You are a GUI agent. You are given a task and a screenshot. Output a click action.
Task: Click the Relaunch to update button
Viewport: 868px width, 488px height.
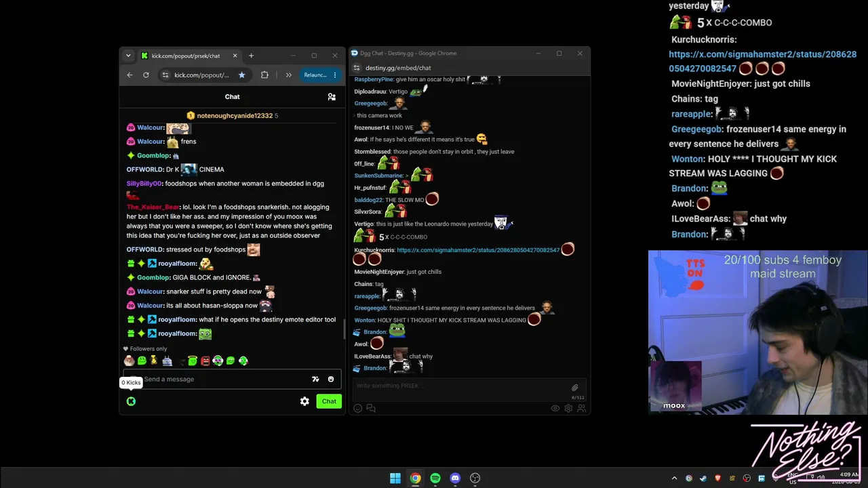(x=315, y=75)
